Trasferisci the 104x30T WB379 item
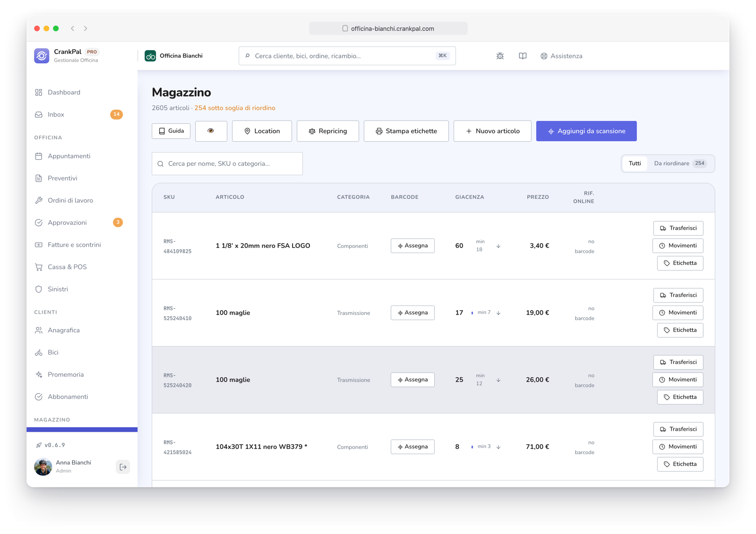This screenshot has width=756, height=534. point(678,429)
